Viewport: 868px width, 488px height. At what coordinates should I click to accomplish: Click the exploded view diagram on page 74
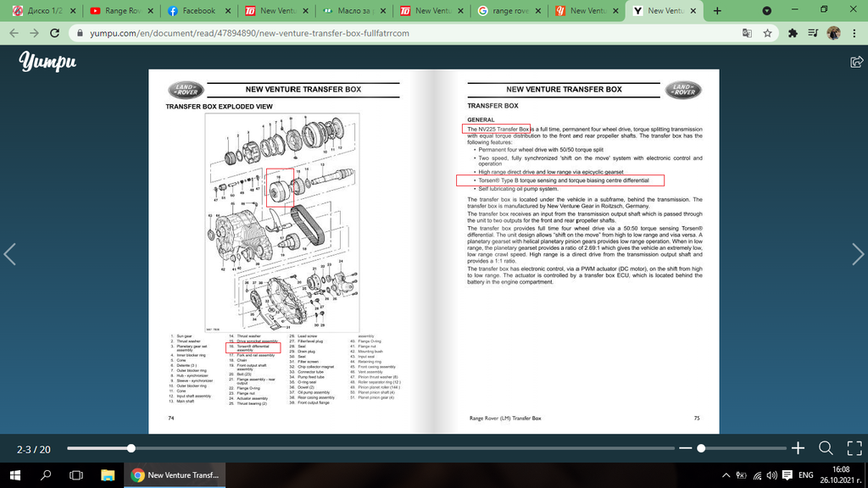pyautogui.click(x=282, y=223)
